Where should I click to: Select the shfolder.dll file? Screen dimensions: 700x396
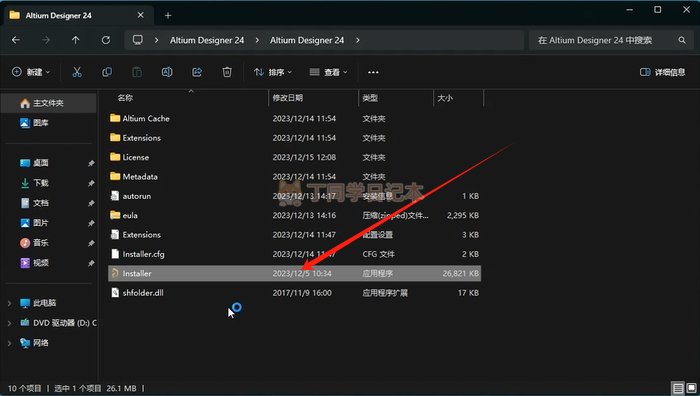(x=143, y=293)
